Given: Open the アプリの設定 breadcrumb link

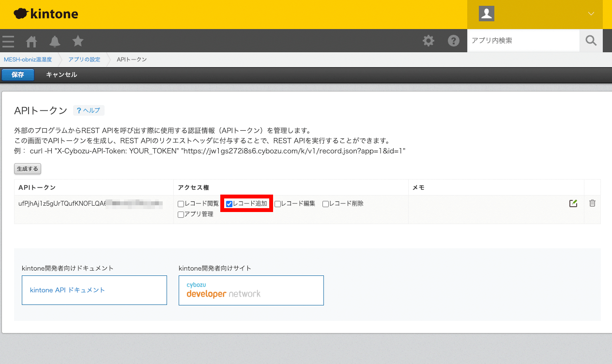Looking at the screenshot, I should (x=84, y=60).
